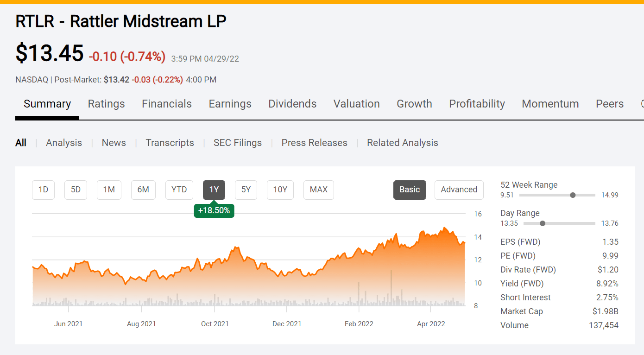
Task: Click the Feb 2022 axis label
Action: (359, 324)
